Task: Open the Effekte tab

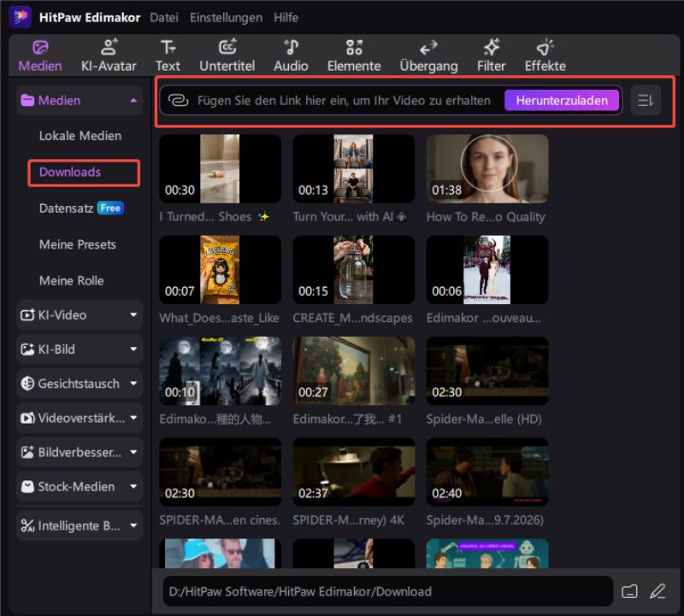Action: [x=545, y=56]
